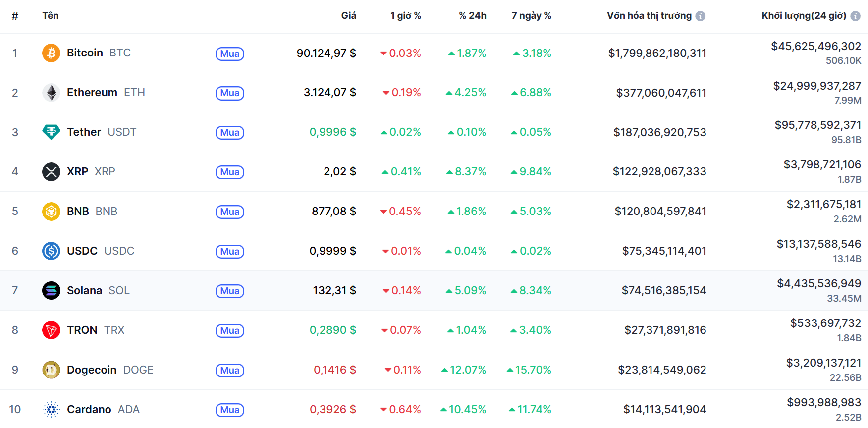Click XRP market cap $122,928,067,333
The image size is (868, 428).
click(x=659, y=172)
